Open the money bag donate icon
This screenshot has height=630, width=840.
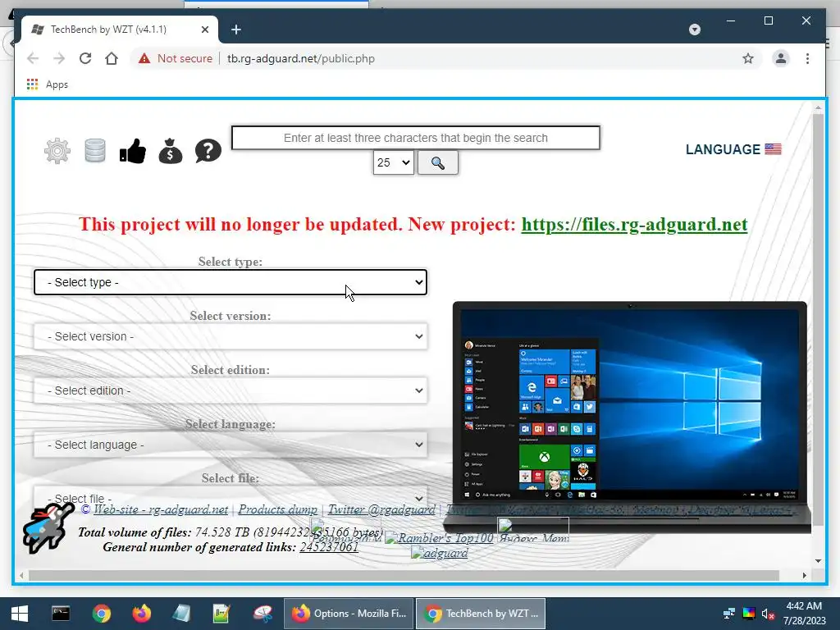pos(171,151)
